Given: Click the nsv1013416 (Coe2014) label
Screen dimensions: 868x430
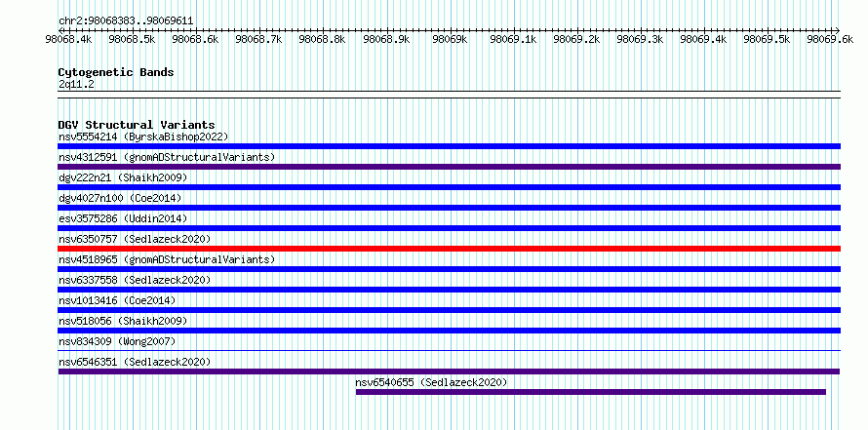Looking at the screenshot, I should (117, 300).
